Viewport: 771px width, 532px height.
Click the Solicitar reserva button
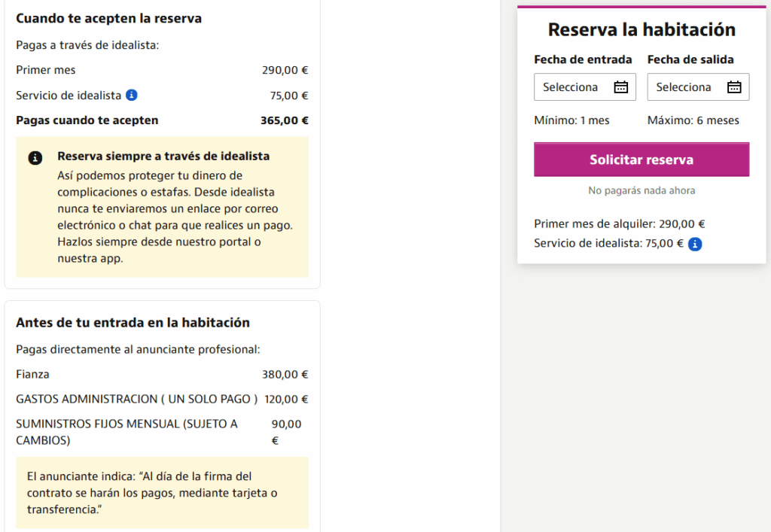(x=641, y=160)
